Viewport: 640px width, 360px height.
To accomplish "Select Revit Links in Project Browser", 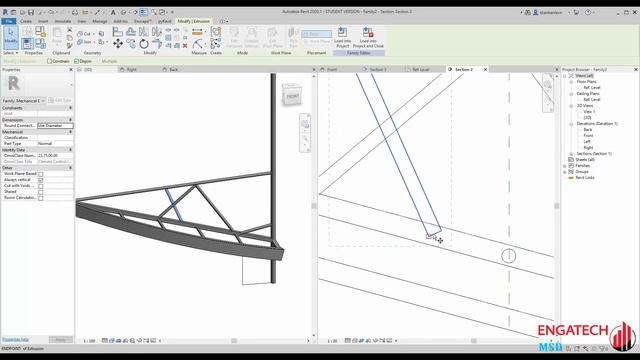I will (585, 178).
